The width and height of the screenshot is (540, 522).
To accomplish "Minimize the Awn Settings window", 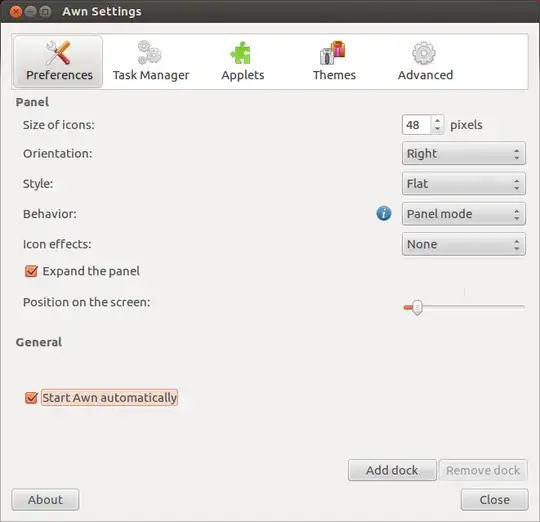I will [30, 12].
